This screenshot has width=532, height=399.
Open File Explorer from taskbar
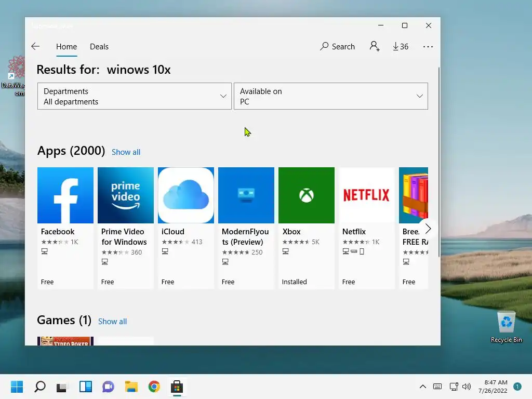(131, 387)
